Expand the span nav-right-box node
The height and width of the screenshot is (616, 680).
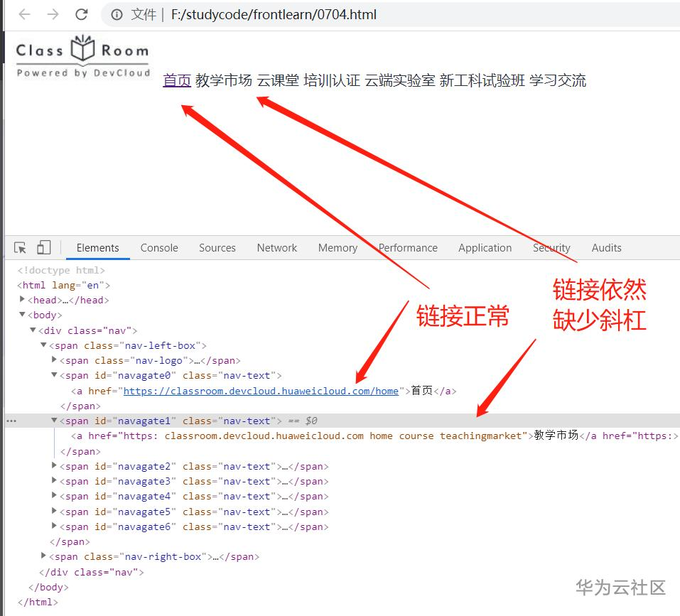(x=43, y=556)
